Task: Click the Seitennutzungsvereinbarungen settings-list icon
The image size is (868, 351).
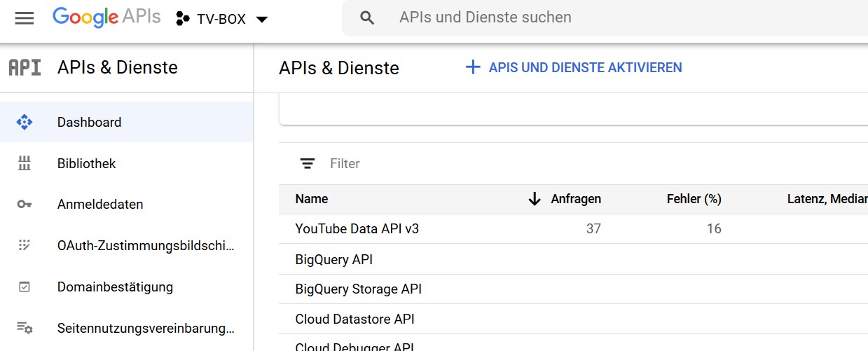Action: click(x=25, y=328)
